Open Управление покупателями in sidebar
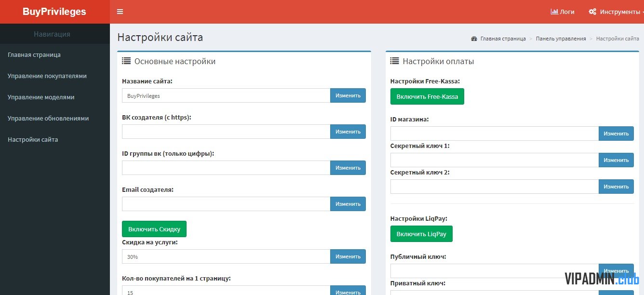Screen dimensions: 644x295 (55, 76)
